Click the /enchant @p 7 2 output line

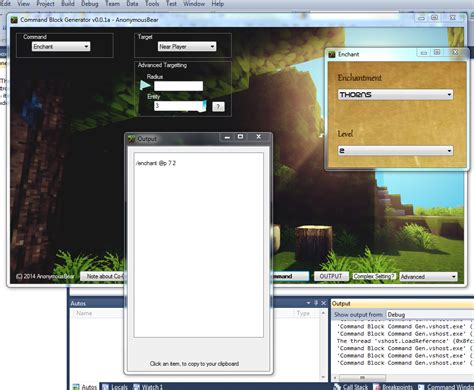(x=156, y=163)
